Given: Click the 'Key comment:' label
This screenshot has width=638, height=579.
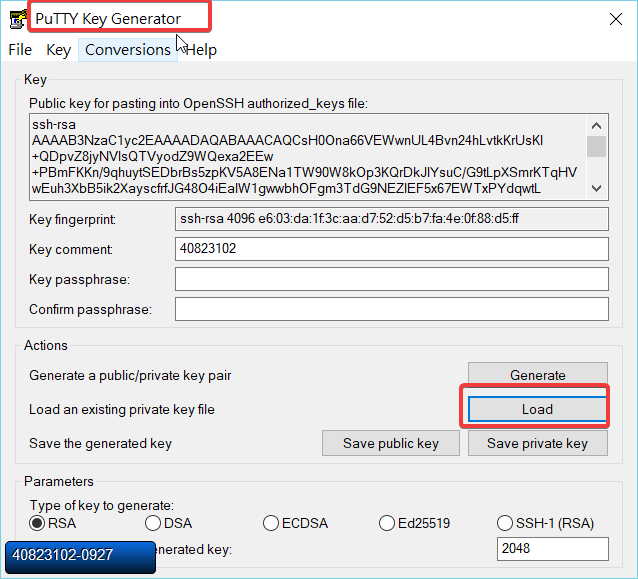Looking at the screenshot, I should point(71,249).
